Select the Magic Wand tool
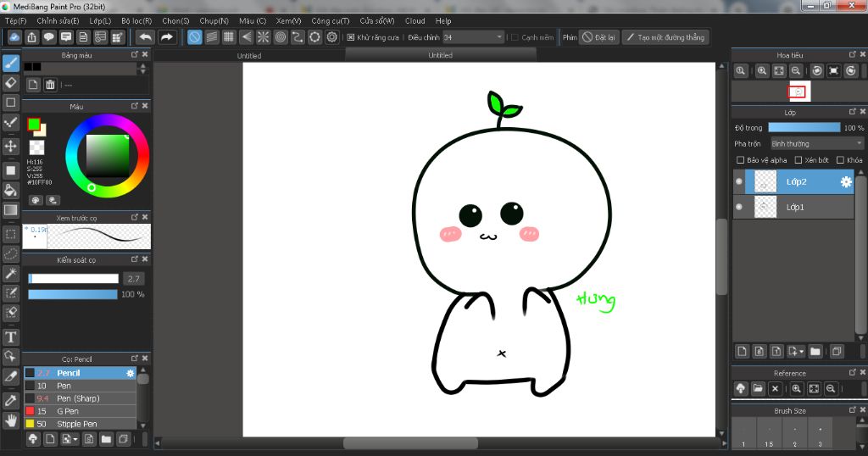Viewport: 868px width, 456px height. [x=10, y=273]
